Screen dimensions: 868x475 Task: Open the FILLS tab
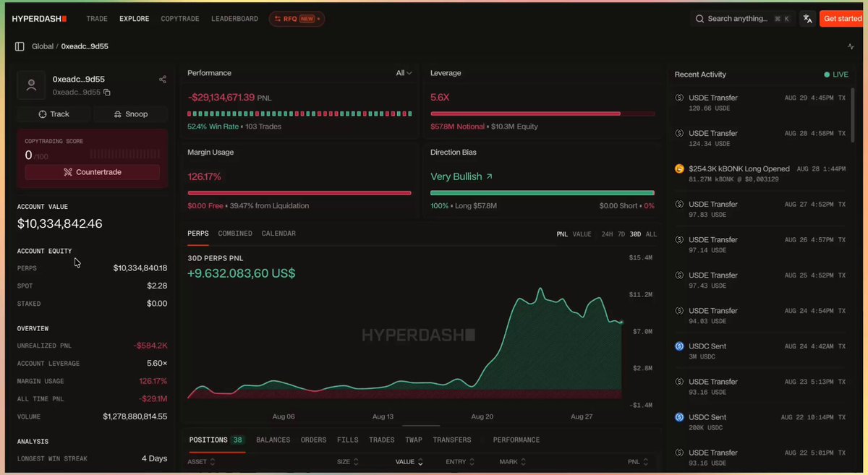click(x=347, y=440)
